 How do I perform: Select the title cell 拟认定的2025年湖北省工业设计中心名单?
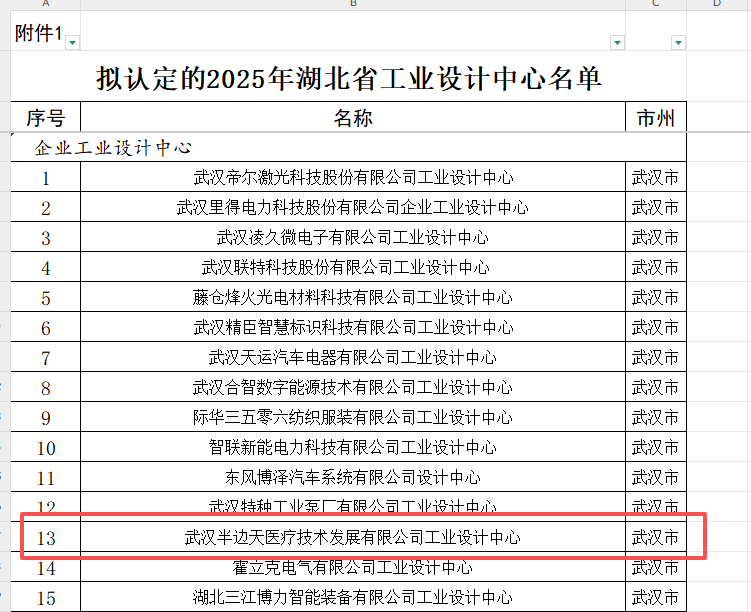click(349, 77)
